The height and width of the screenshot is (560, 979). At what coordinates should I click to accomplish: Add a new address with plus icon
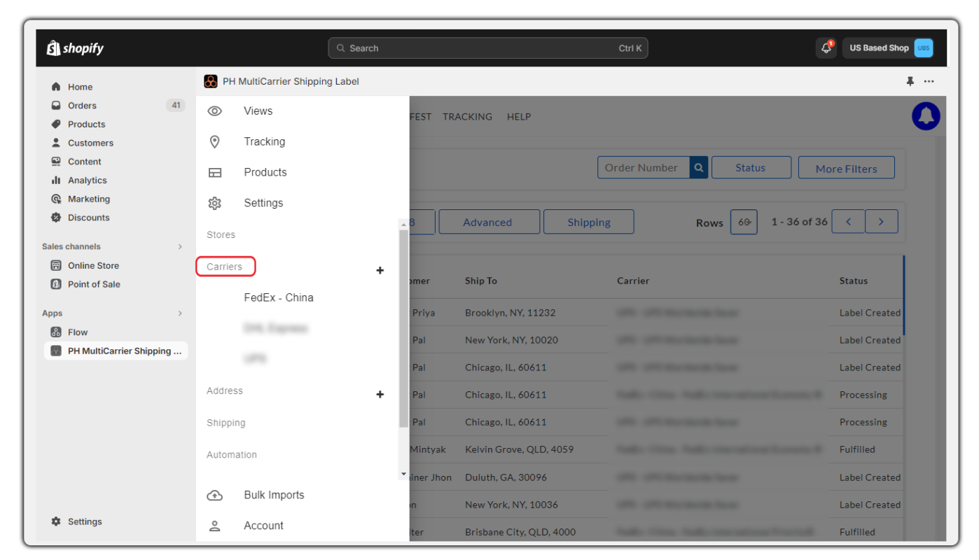pos(380,395)
